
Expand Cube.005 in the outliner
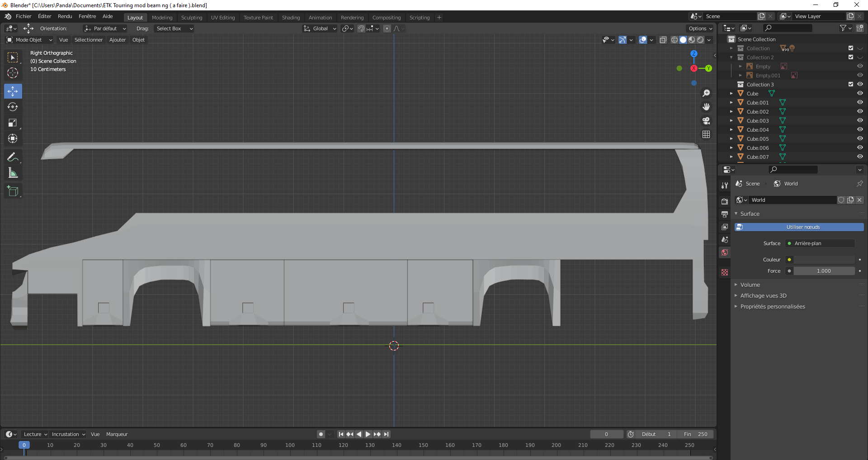point(731,139)
